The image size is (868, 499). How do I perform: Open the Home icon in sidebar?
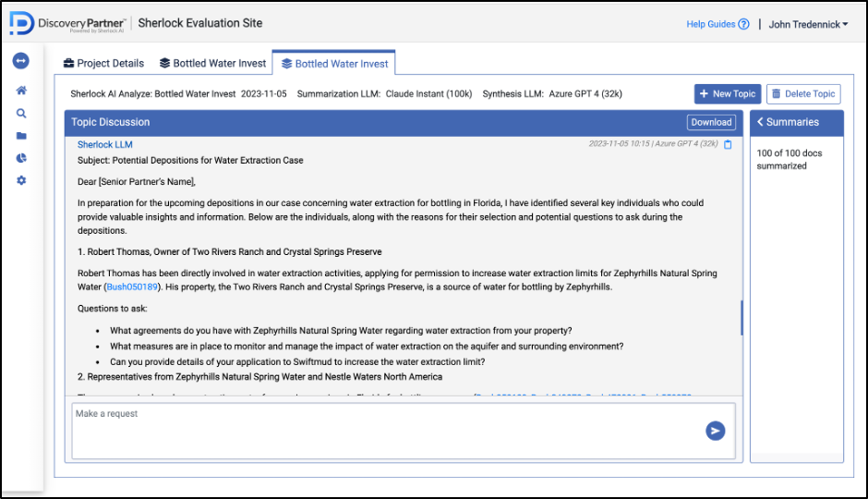tap(21, 91)
